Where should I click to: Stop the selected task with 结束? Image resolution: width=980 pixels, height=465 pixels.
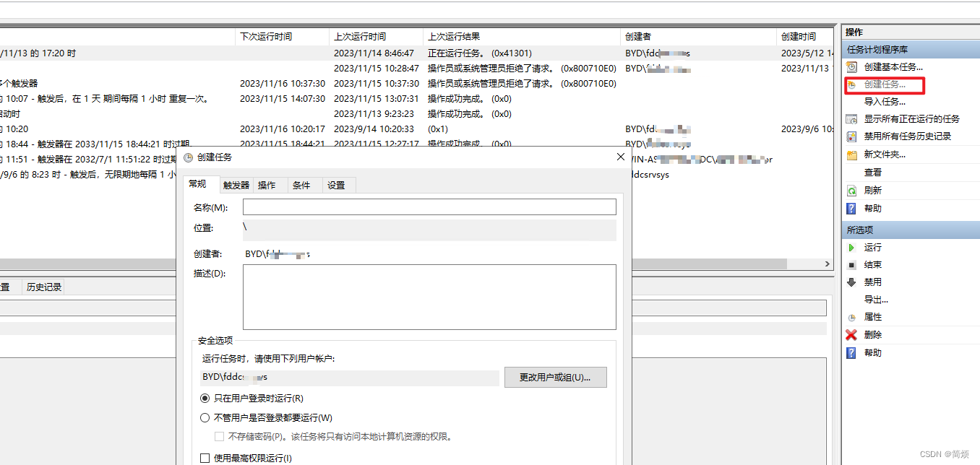click(x=873, y=265)
